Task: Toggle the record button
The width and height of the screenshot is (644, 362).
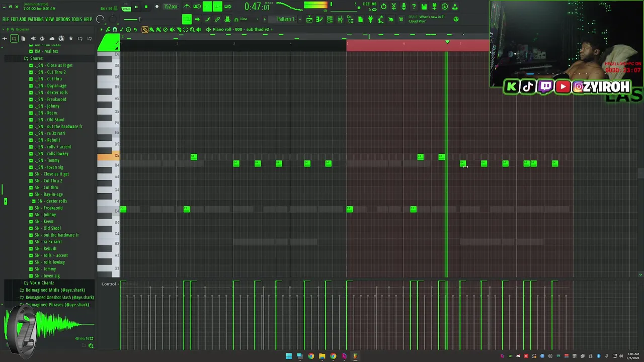Action: 157,7
